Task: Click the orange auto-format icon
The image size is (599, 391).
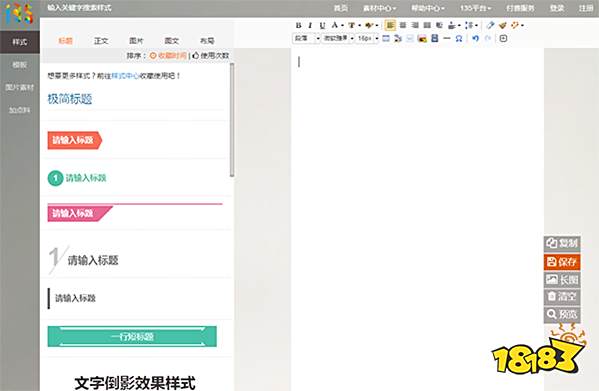Action: [516, 25]
